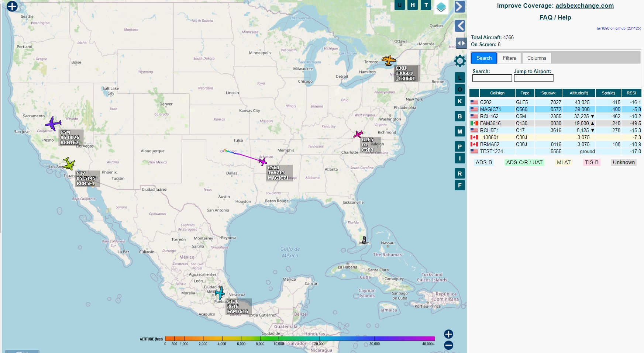Click the altitude color scale bar

[x=300, y=338]
